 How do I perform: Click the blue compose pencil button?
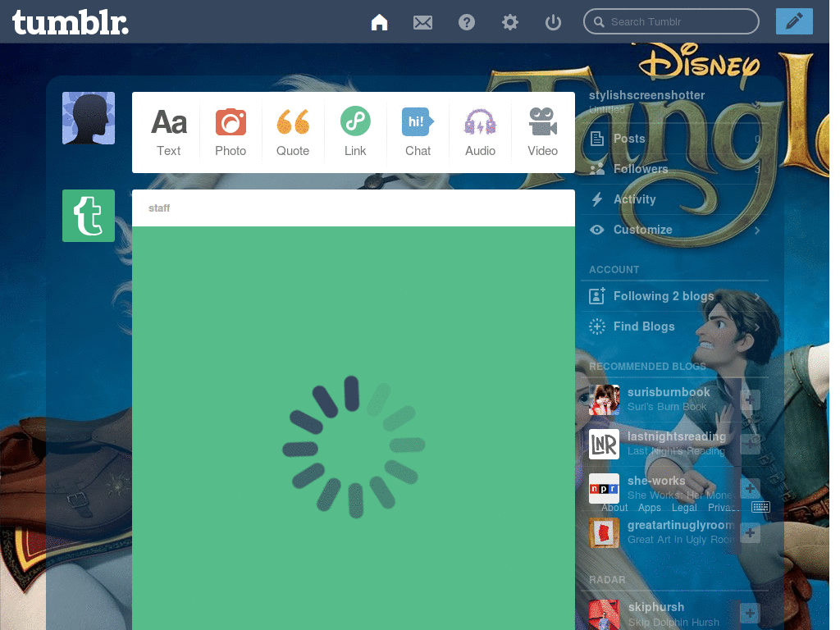coord(794,21)
